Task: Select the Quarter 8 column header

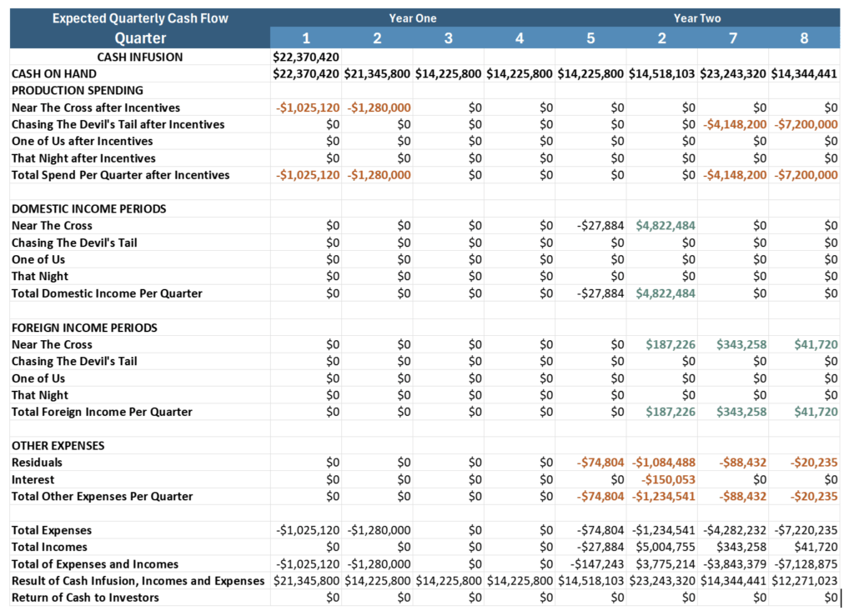Action: 804,38
